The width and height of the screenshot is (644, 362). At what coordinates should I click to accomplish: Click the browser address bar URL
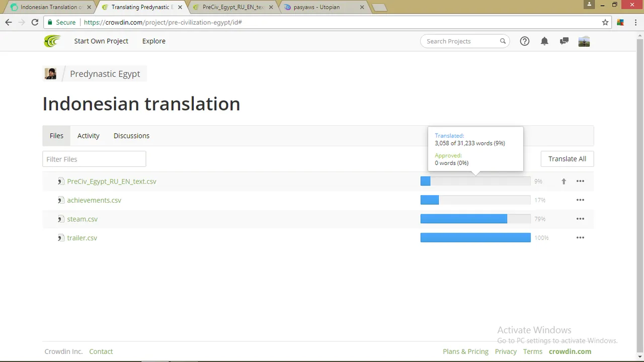click(x=163, y=22)
